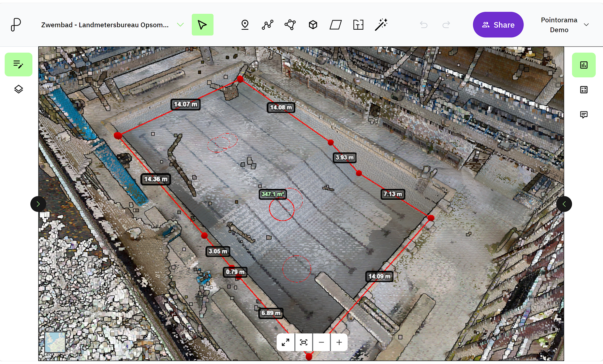Collapse the right side panel arrow
Viewport: 603px width, 364px height.
564,204
